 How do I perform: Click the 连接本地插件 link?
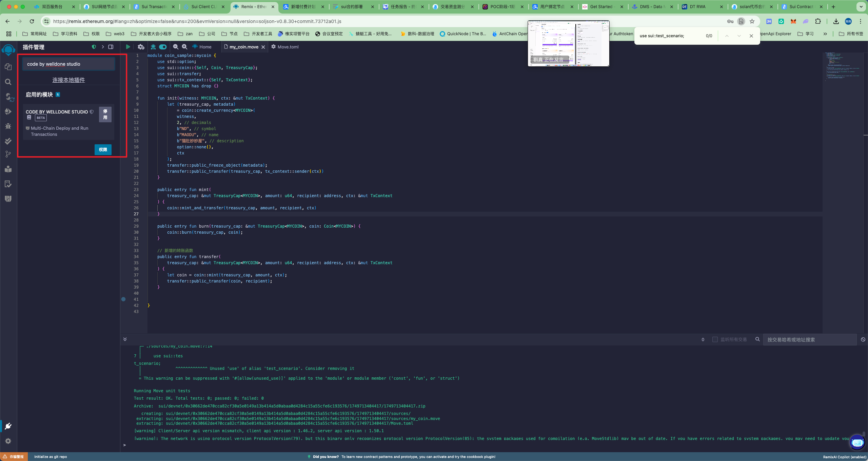tap(68, 80)
